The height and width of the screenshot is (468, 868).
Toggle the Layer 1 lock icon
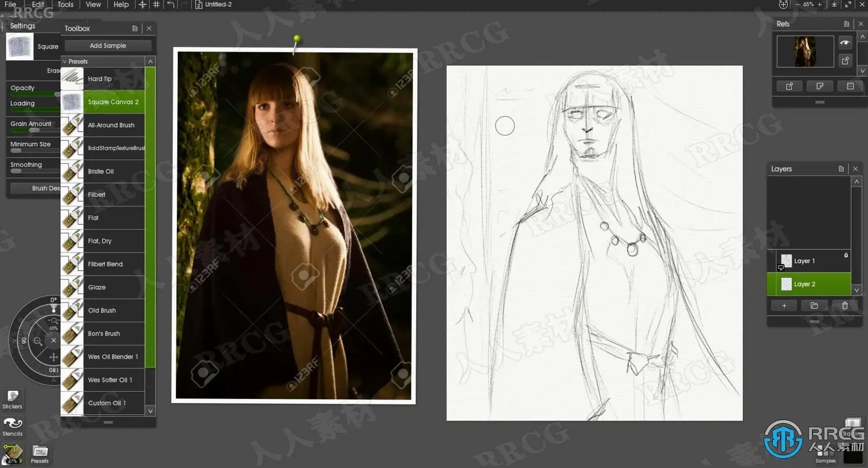click(x=846, y=255)
